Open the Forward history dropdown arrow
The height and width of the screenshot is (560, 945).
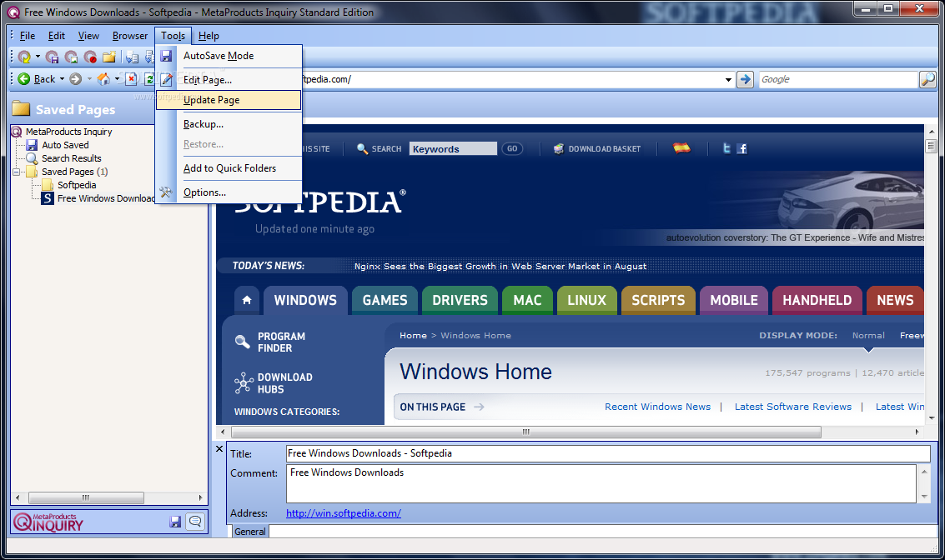coord(89,79)
